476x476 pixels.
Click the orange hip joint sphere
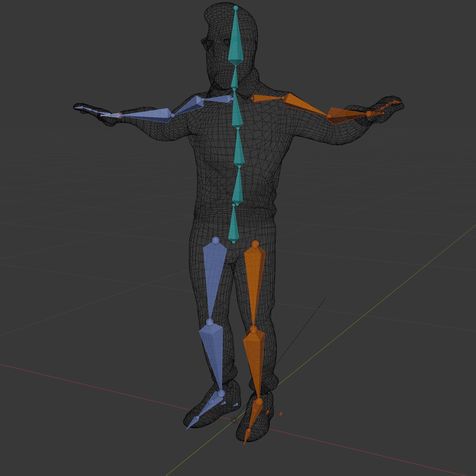tap(255, 244)
